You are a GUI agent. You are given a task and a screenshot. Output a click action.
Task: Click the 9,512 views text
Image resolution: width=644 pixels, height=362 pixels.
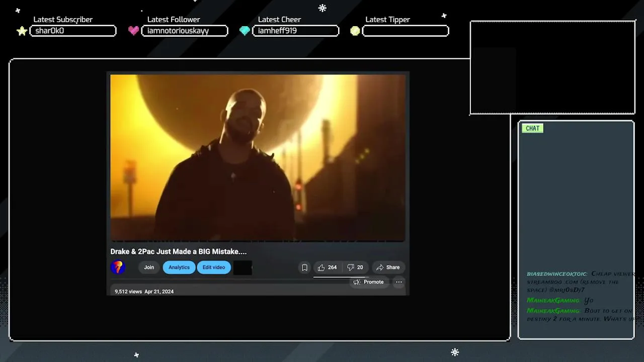pos(128,292)
